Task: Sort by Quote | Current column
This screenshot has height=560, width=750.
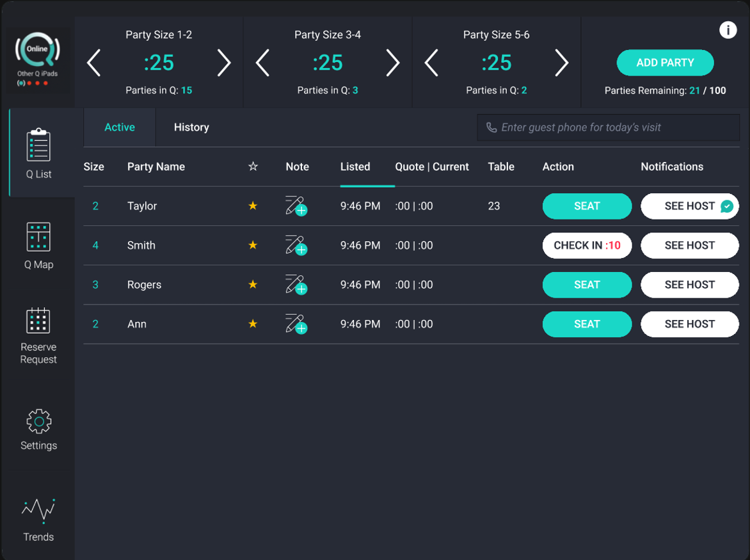Action: tap(432, 167)
